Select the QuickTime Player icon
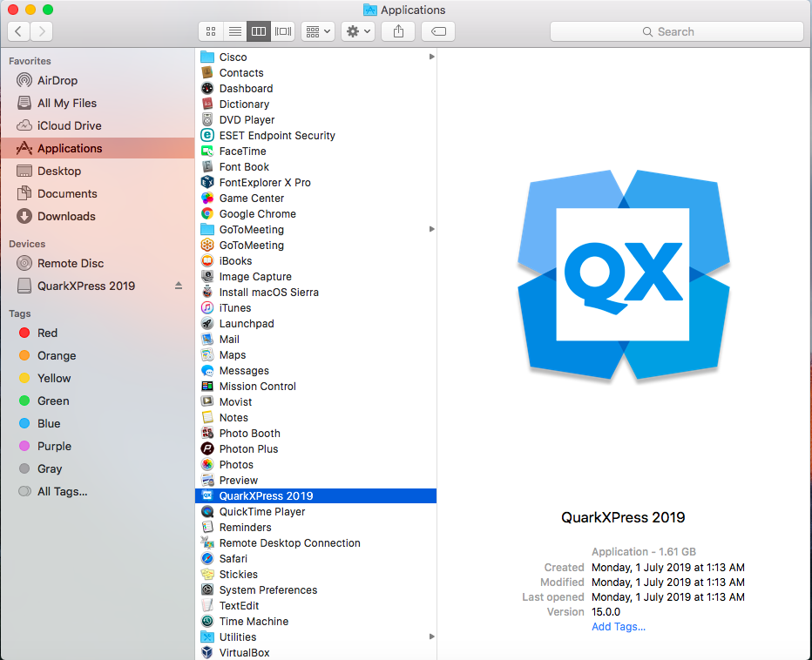Image resolution: width=812 pixels, height=660 pixels. coord(207,511)
